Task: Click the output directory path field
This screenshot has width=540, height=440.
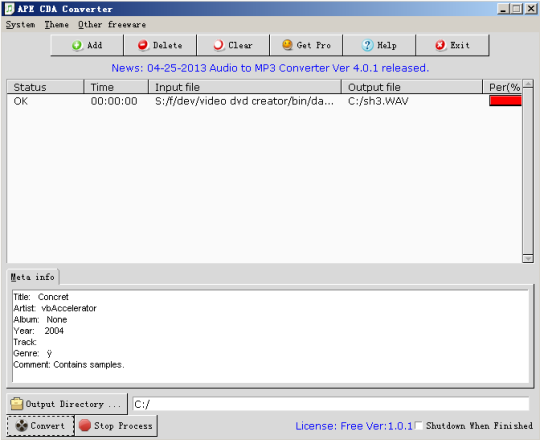Action: coord(331,404)
